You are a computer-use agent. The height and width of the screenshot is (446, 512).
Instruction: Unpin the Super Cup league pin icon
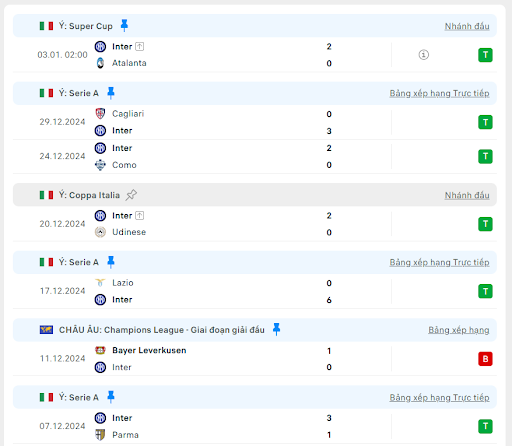point(124,25)
